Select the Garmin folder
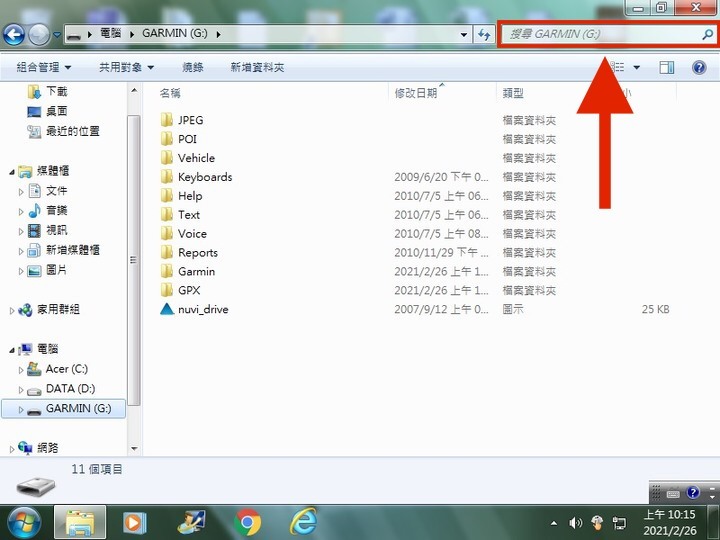This screenshot has width=720, height=540. coord(197,271)
